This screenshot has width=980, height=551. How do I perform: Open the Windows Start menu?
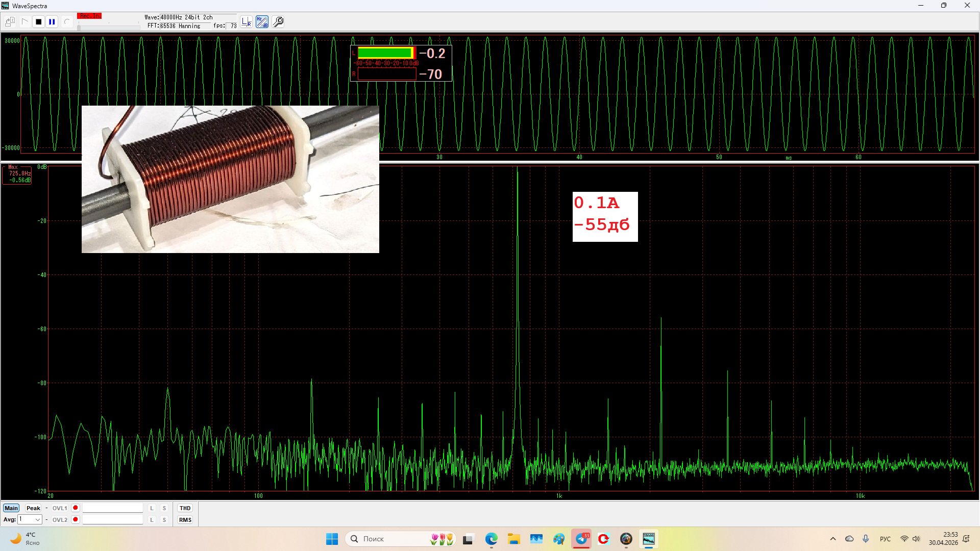pos(332,539)
